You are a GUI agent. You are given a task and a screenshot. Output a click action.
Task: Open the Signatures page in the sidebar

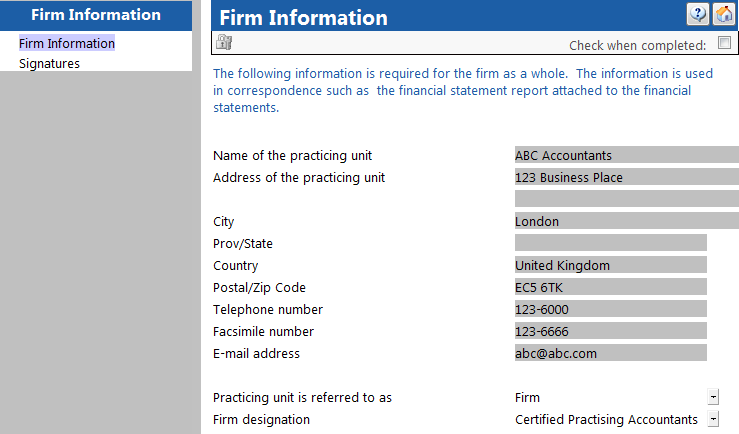49,64
